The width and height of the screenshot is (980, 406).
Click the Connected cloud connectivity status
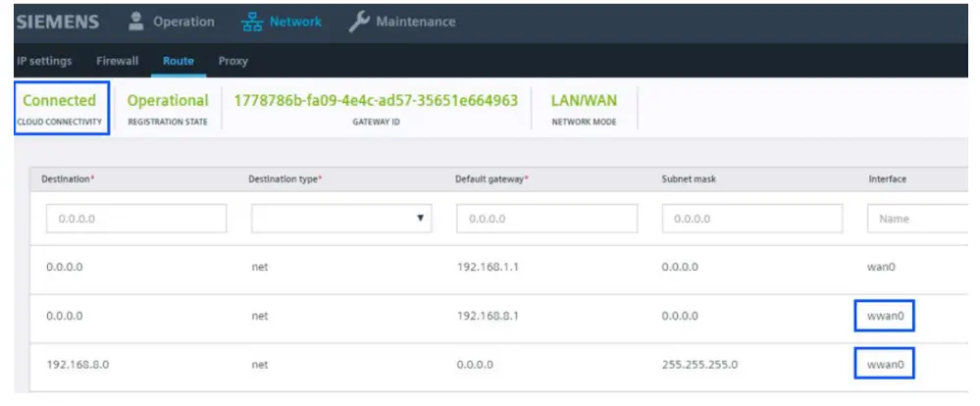60,100
